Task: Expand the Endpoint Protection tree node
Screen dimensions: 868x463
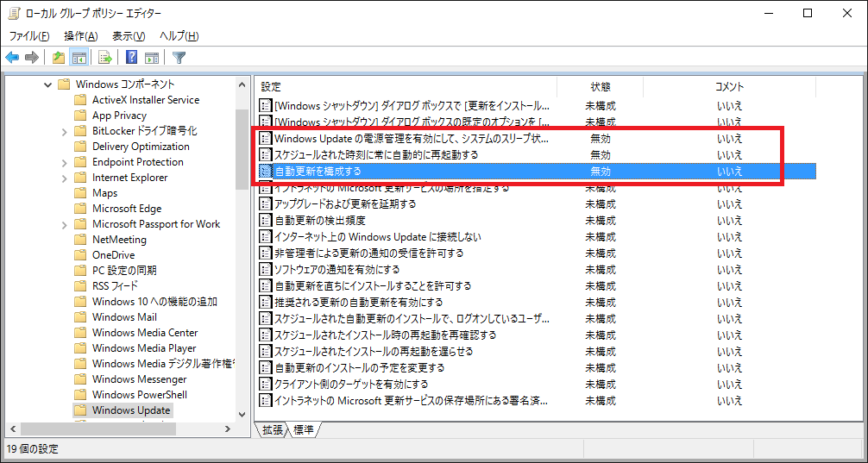Action: tap(65, 162)
